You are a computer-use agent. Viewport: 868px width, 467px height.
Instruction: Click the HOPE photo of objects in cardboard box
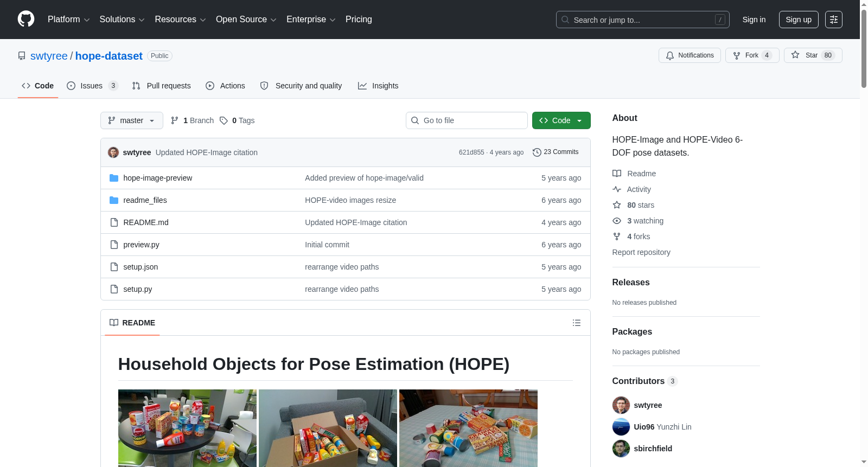tap(328, 428)
